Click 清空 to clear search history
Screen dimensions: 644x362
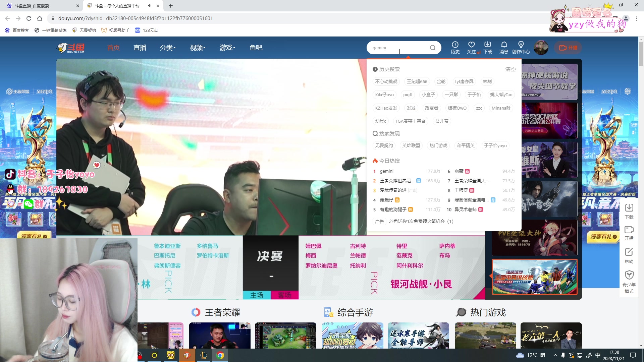point(510,69)
